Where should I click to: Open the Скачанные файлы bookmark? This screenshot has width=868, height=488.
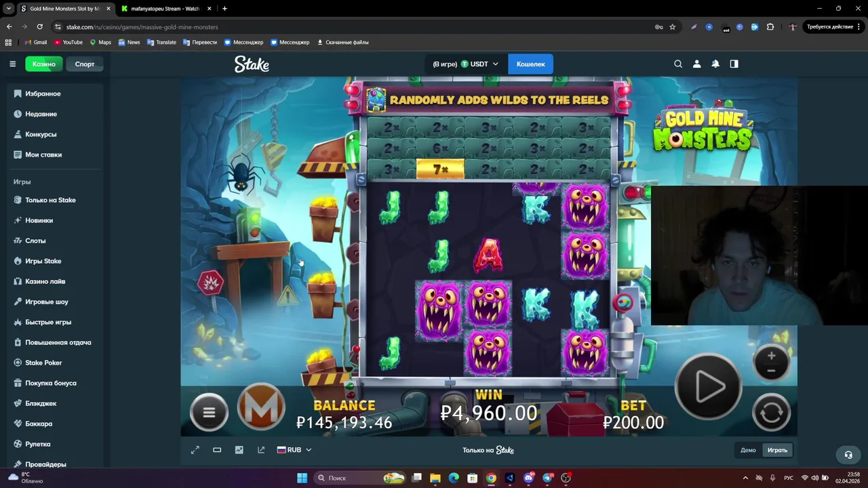coord(342,42)
